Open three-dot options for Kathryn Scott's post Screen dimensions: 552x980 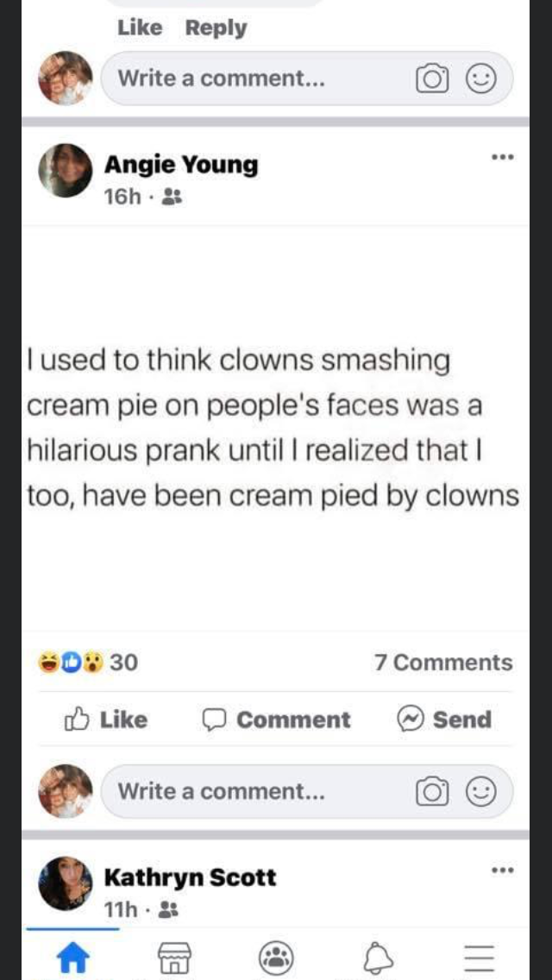coord(502,870)
